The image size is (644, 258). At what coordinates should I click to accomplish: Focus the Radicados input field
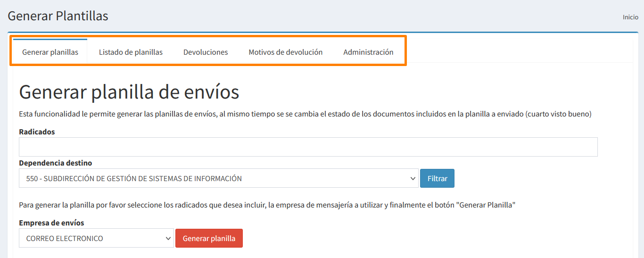(x=308, y=147)
